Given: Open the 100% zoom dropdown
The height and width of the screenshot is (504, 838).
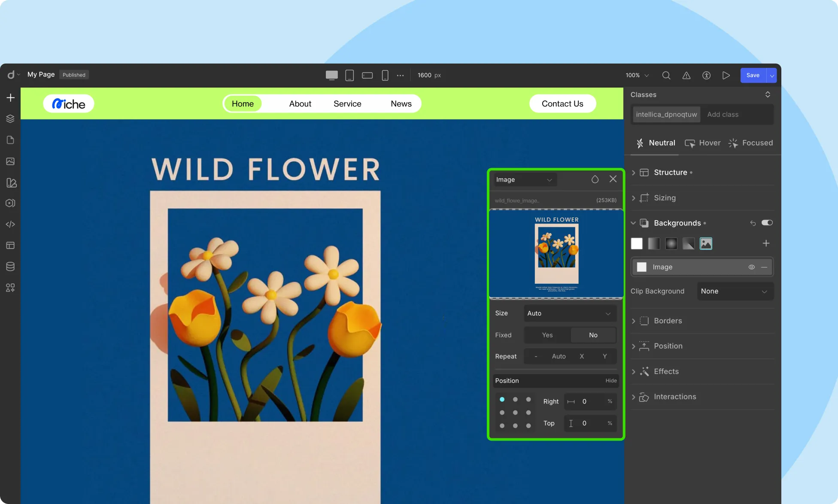Looking at the screenshot, I should 637,75.
